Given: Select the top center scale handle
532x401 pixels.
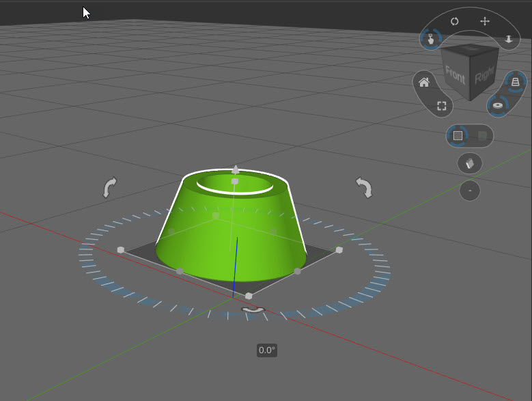Looking at the screenshot, I should point(235,182).
